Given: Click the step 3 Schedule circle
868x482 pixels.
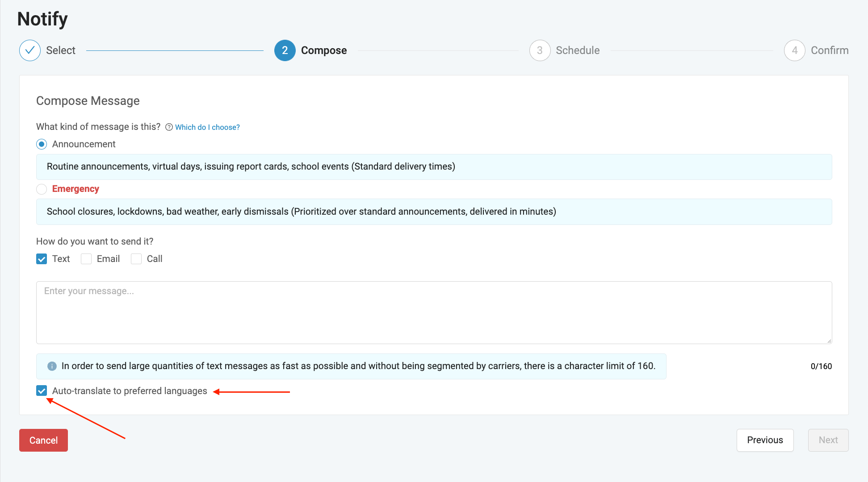Looking at the screenshot, I should tap(540, 50).
